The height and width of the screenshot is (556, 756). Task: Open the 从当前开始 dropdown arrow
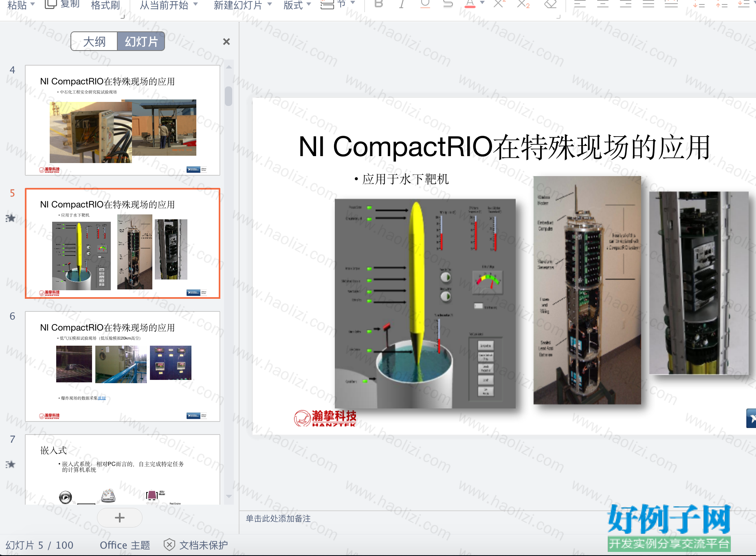[x=196, y=4]
